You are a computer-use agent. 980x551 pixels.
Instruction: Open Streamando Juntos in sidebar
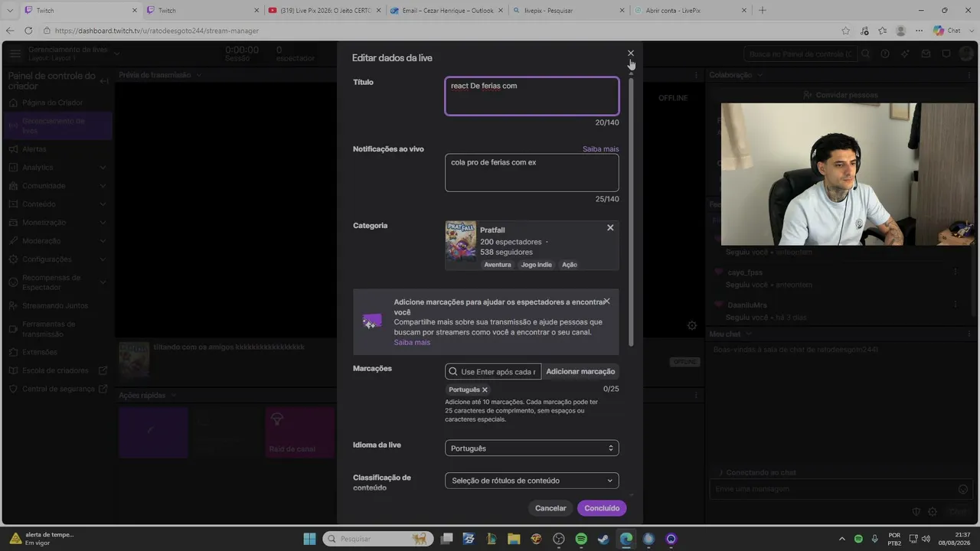click(x=55, y=306)
